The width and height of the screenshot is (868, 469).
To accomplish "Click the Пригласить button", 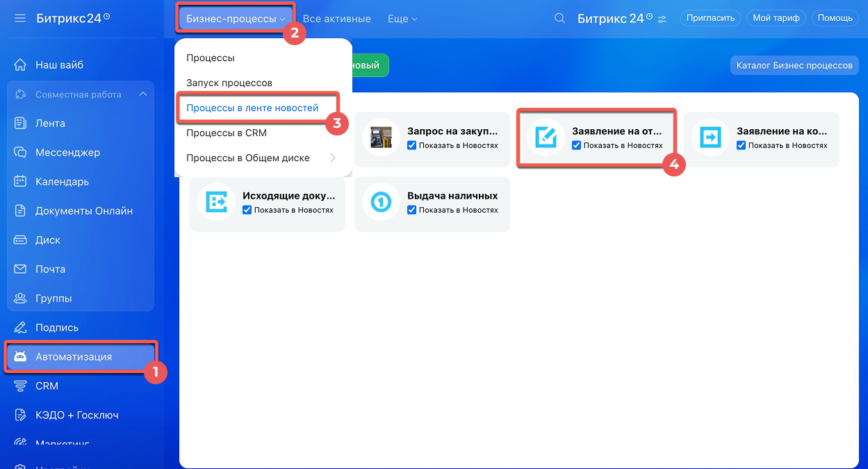I will 710,18.
